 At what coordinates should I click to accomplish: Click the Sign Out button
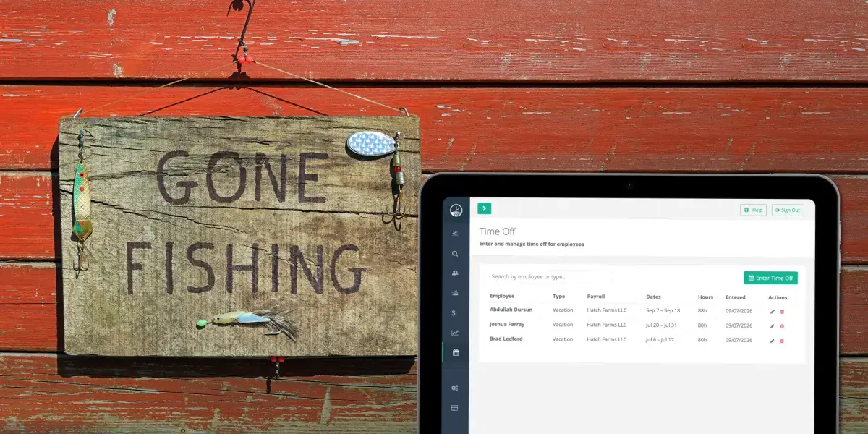[x=788, y=210]
